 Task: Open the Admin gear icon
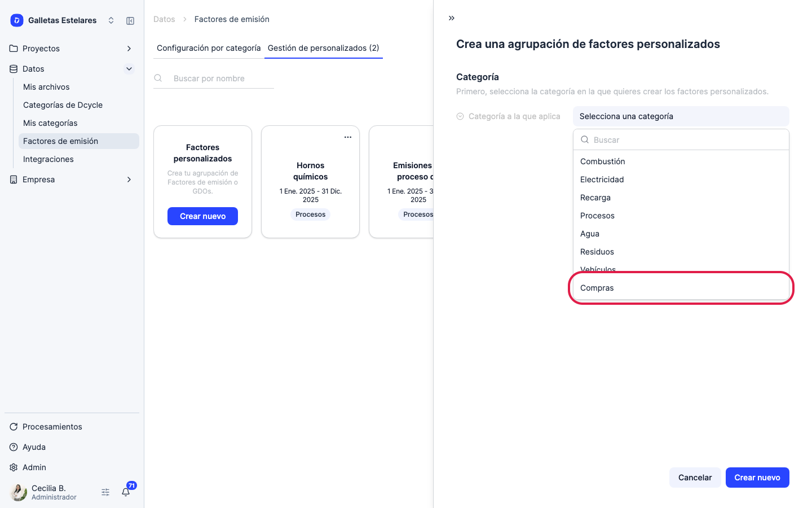point(14,467)
